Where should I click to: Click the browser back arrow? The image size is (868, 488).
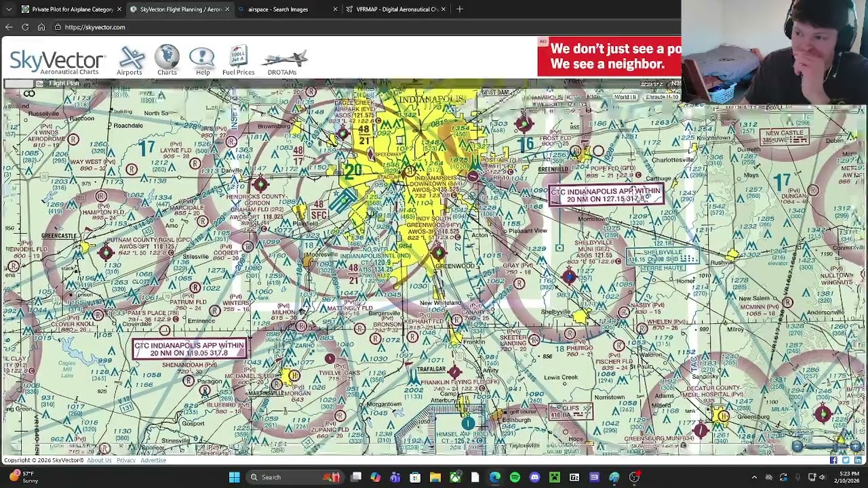tap(9, 27)
